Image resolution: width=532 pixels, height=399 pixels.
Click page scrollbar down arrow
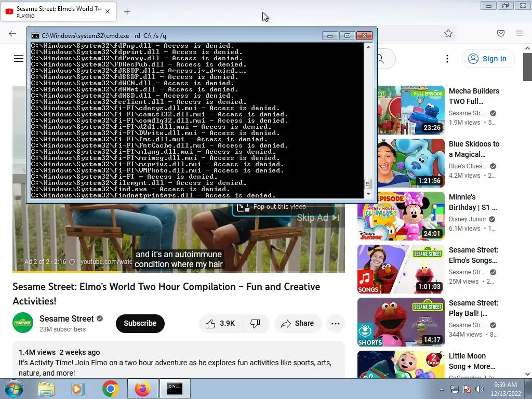[527, 374]
